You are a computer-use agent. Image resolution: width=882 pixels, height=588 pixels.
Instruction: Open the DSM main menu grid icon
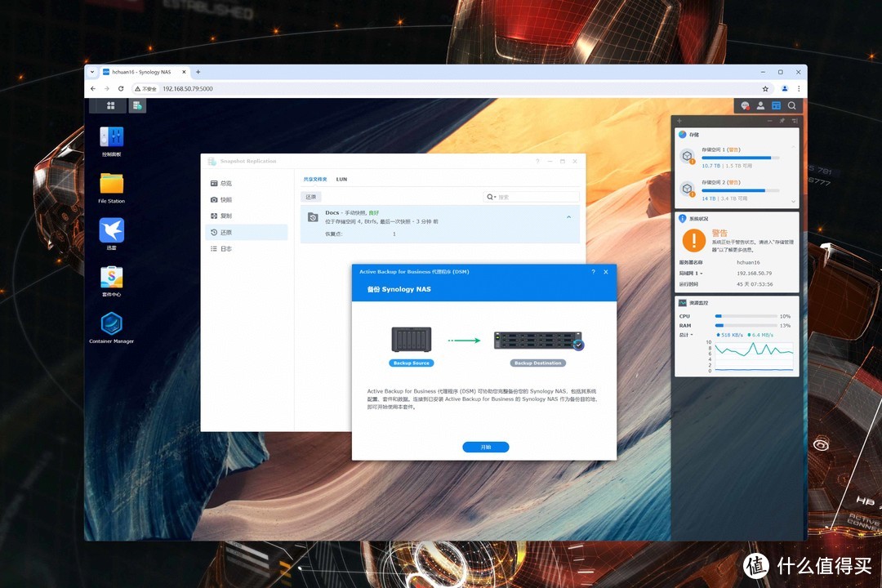(x=111, y=105)
